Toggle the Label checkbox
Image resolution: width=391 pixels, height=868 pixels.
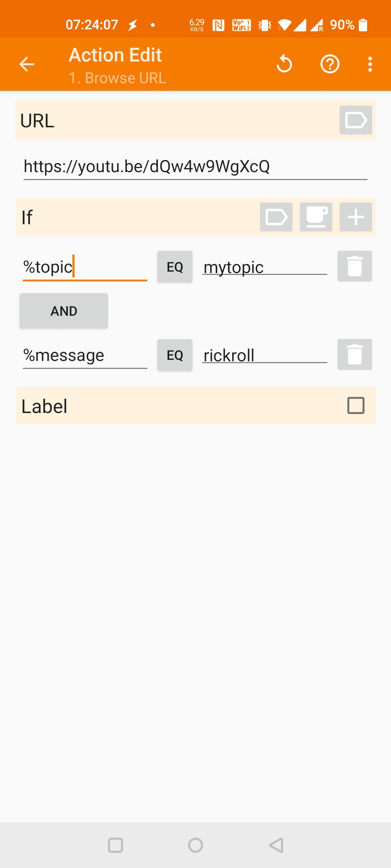coord(356,405)
